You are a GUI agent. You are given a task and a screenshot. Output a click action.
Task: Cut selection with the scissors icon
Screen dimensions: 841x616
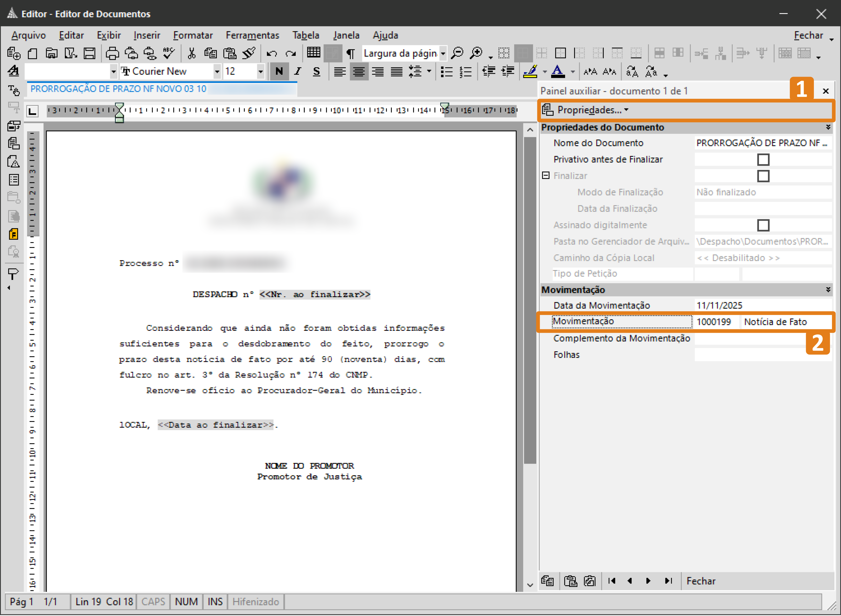192,53
